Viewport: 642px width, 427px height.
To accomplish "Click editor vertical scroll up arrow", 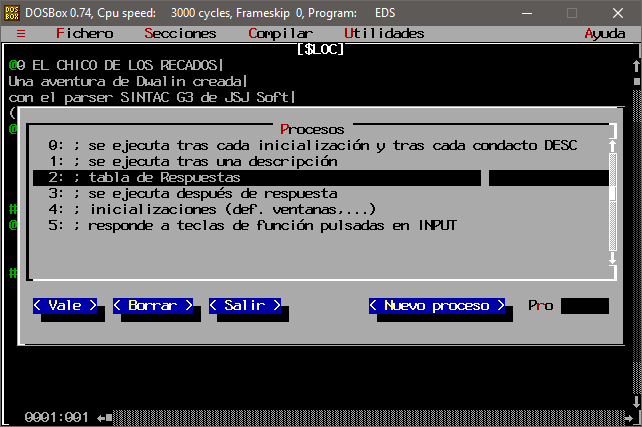I will pyautogui.click(x=636, y=66).
